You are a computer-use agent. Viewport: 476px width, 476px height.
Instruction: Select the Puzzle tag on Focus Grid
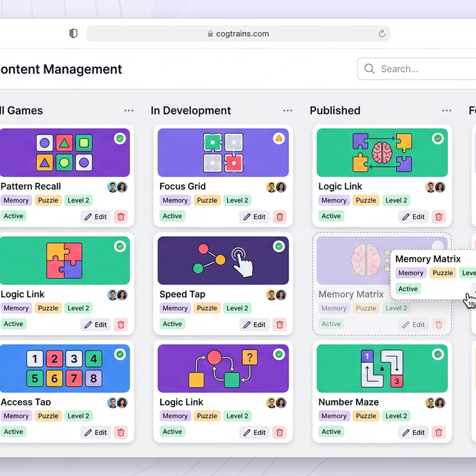pos(207,200)
